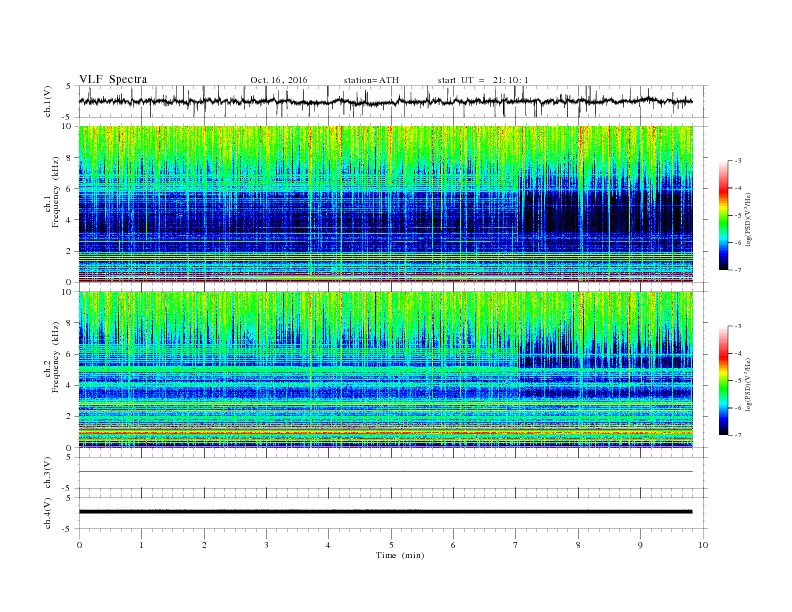792x612 pixels.
Task: Click time axis tick label "0"
Action: pyautogui.click(x=79, y=545)
